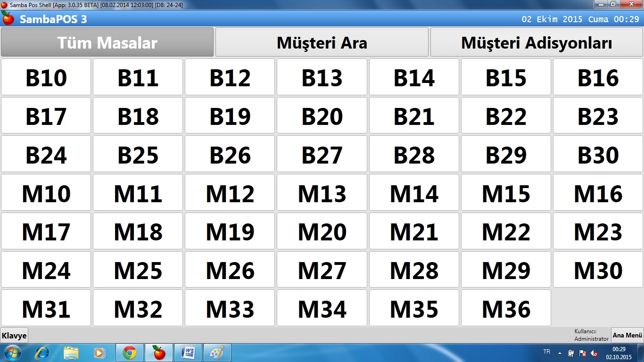Open the Müşteri Adisyonları tab
The image size is (644, 362).
[x=537, y=42]
